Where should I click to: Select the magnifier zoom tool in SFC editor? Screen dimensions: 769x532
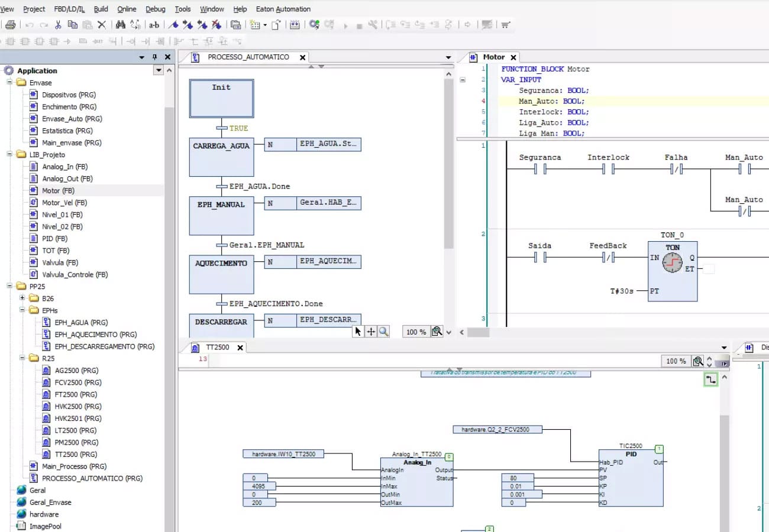384,332
